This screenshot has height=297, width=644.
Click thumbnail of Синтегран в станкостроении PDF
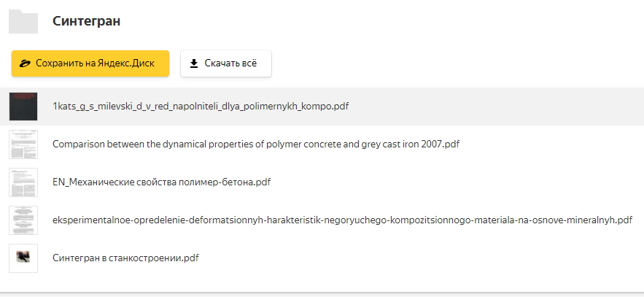pos(23,258)
